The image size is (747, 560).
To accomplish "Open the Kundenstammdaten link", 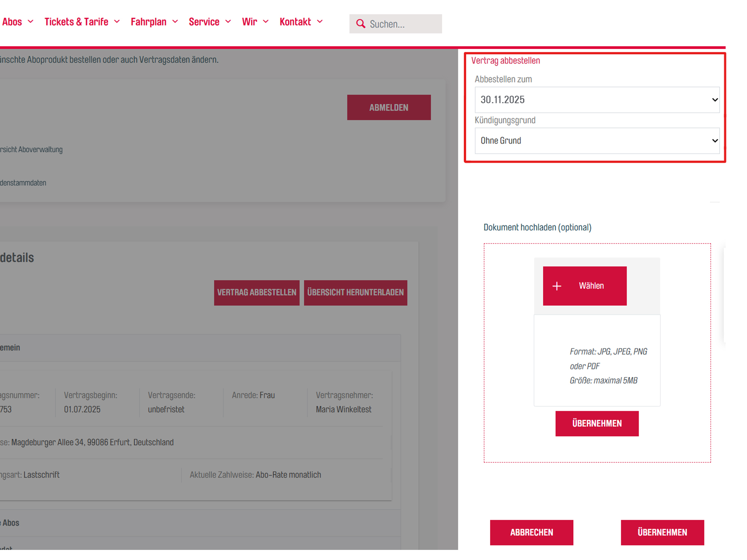I will click(23, 183).
